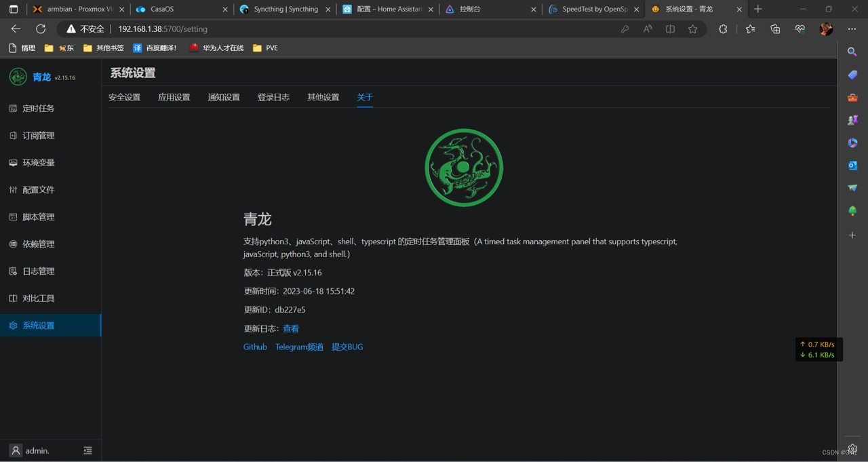The width and height of the screenshot is (868, 462).
Task: Open the 订阅管理 sidebar item
Action: [50, 136]
